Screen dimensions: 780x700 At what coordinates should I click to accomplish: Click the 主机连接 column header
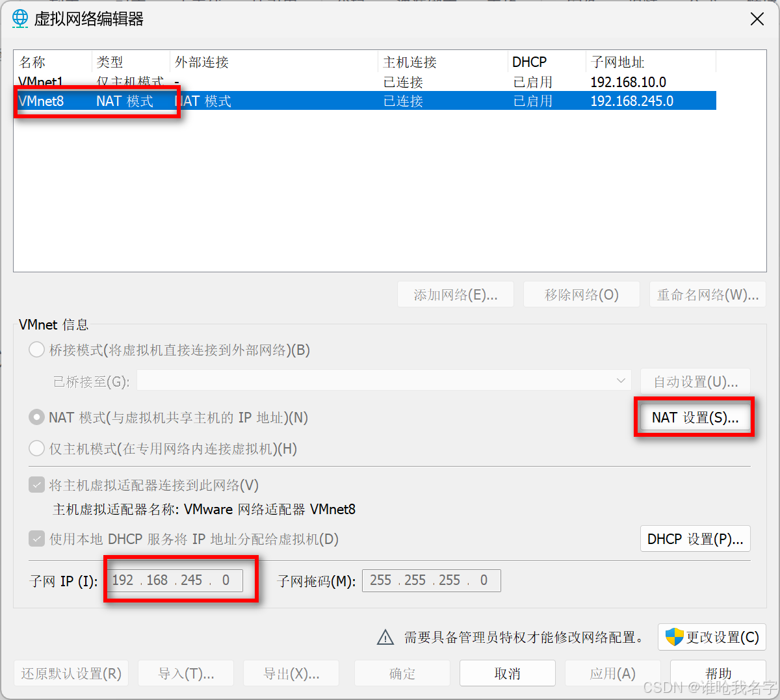pyautogui.click(x=443, y=62)
